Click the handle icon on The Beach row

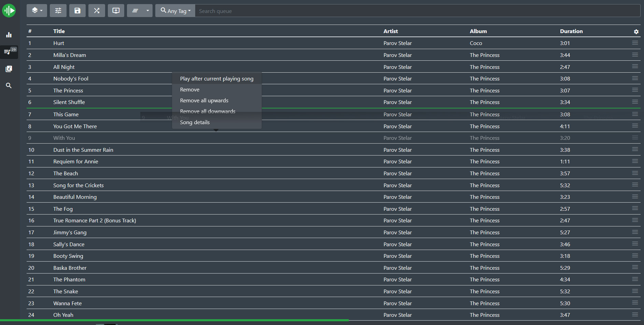(635, 173)
